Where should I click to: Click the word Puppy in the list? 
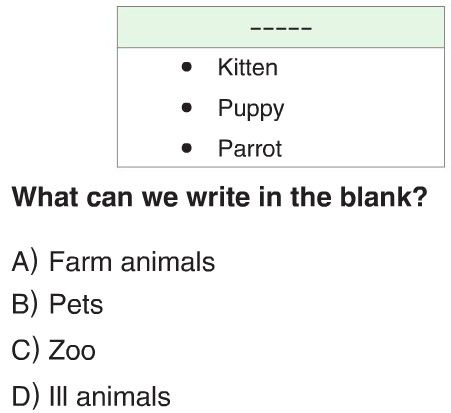click(251, 109)
